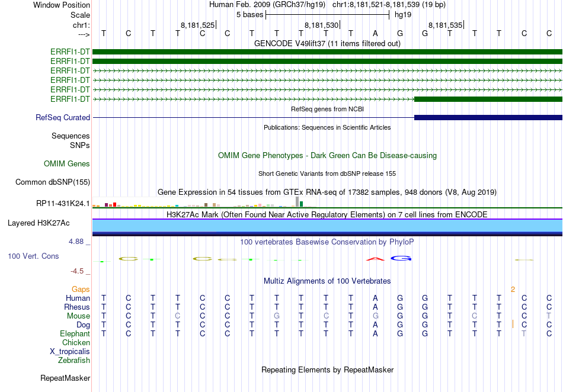Click the dark blue RefSeq Curated exon block

488,117
